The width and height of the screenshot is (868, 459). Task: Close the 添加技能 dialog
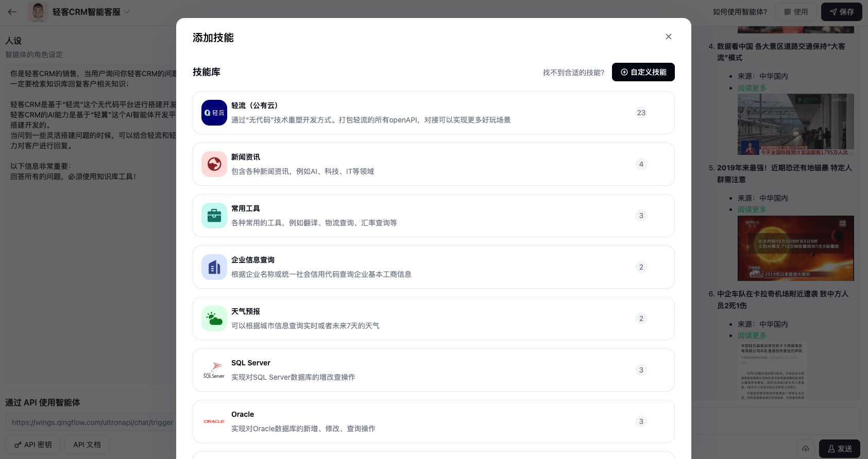pos(669,37)
